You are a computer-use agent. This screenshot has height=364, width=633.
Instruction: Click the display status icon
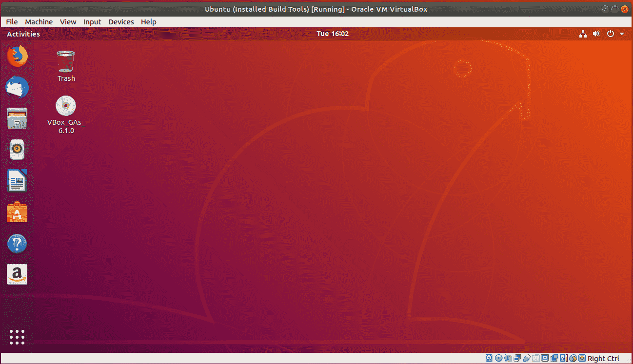pyautogui.click(x=545, y=358)
